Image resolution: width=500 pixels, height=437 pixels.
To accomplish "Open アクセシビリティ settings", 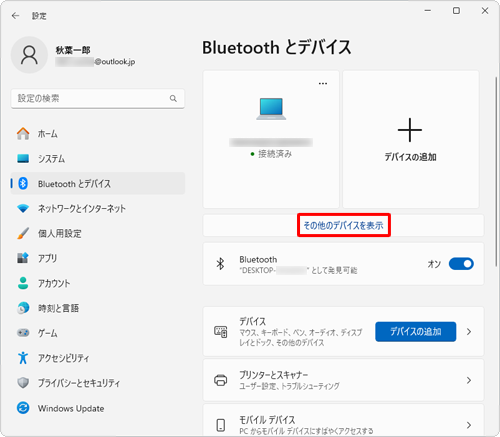I will pos(98,358).
